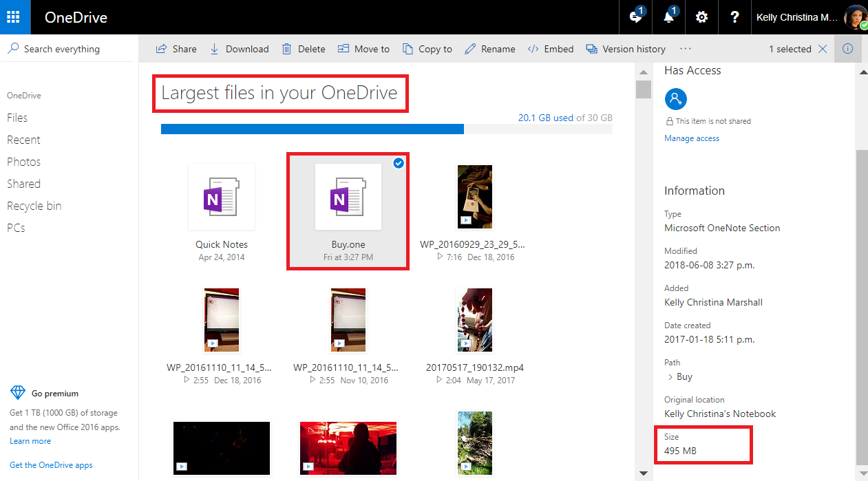Click the storage usage progress bar

tap(385, 129)
